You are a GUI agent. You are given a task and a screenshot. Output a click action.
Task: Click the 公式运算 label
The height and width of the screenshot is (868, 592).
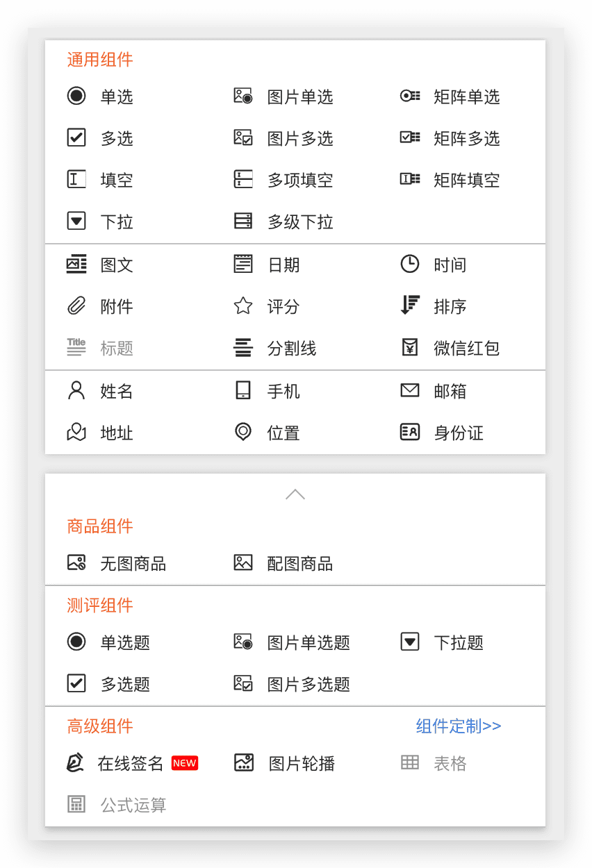coord(133,806)
